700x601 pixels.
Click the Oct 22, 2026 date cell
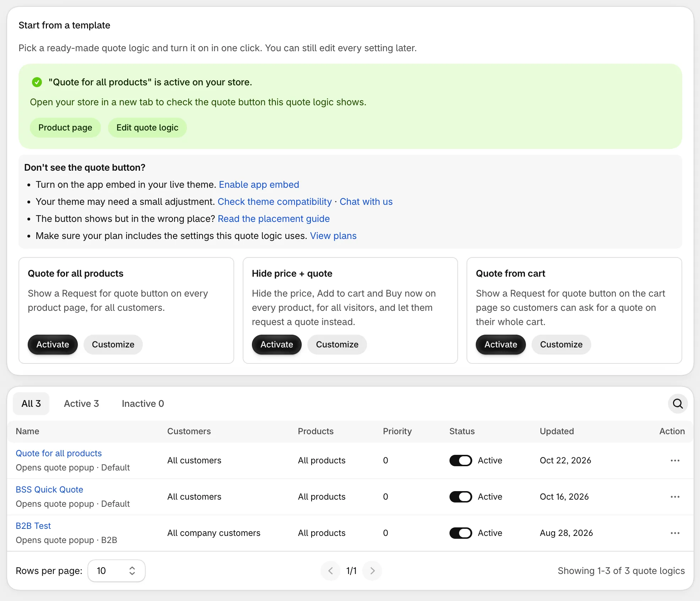point(565,461)
